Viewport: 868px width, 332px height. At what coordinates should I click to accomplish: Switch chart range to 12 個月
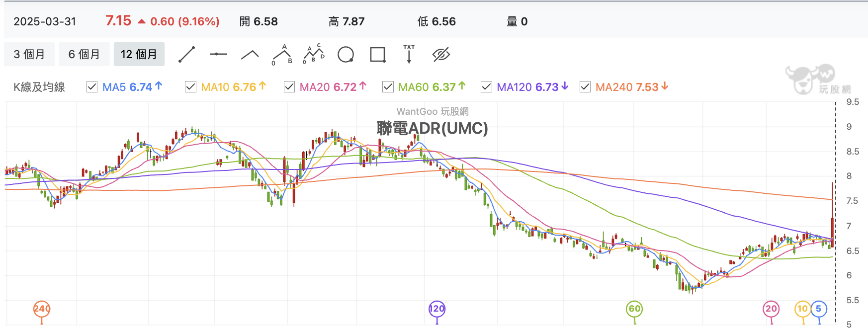tap(139, 54)
